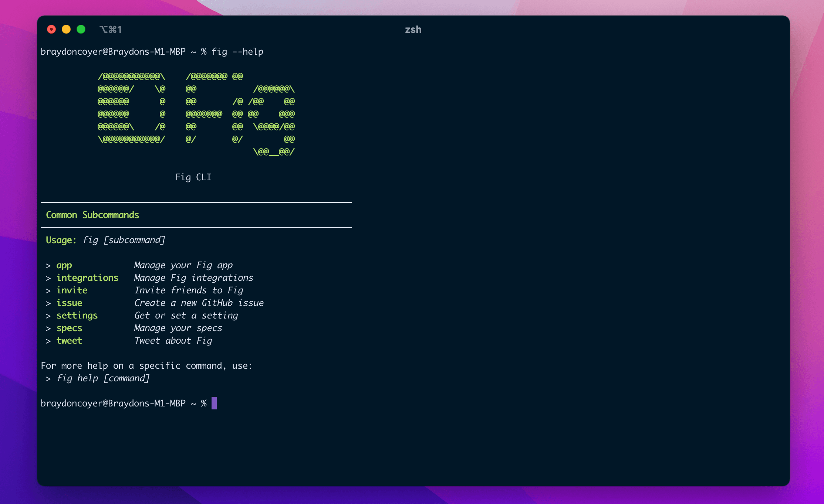
Task: Click the ⌥⌘1 shortcut label
Action: coord(111,30)
